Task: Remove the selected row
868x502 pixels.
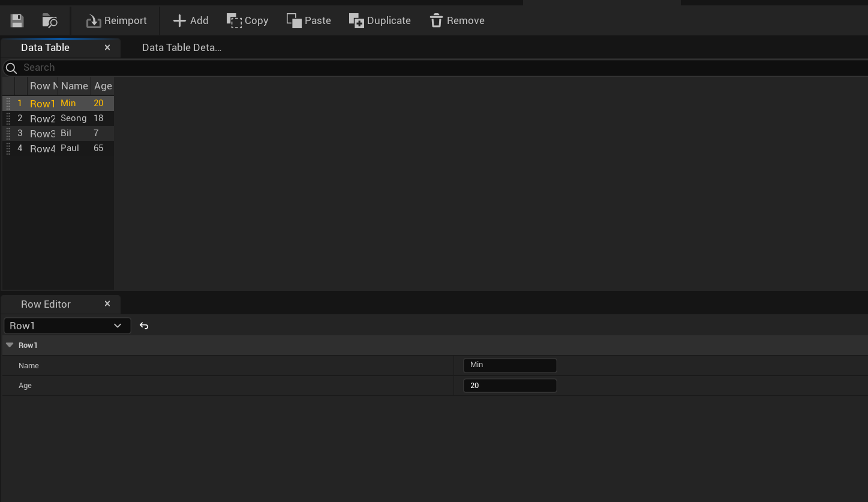Action: pyautogui.click(x=457, y=21)
